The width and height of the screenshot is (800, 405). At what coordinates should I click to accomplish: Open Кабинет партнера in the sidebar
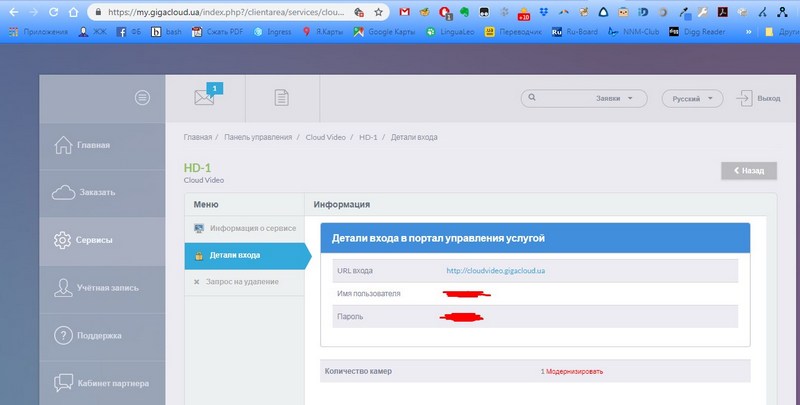[102, 383]
